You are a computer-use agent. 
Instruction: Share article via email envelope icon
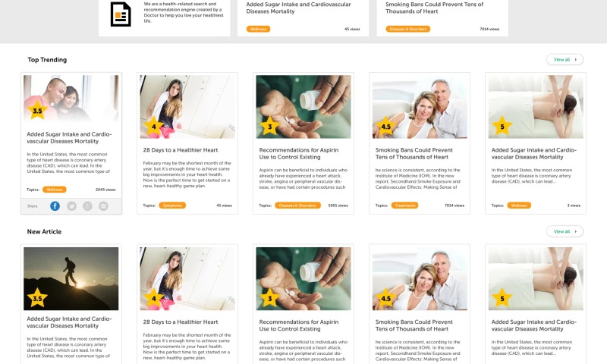point(103,206)
